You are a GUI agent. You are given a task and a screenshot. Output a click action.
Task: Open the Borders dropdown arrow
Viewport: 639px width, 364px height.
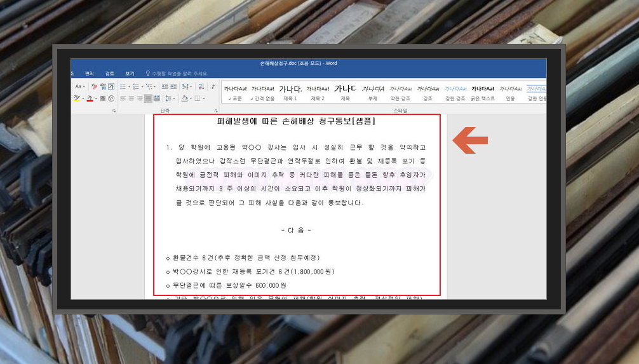pyautogui.click(x=204, y=98)
